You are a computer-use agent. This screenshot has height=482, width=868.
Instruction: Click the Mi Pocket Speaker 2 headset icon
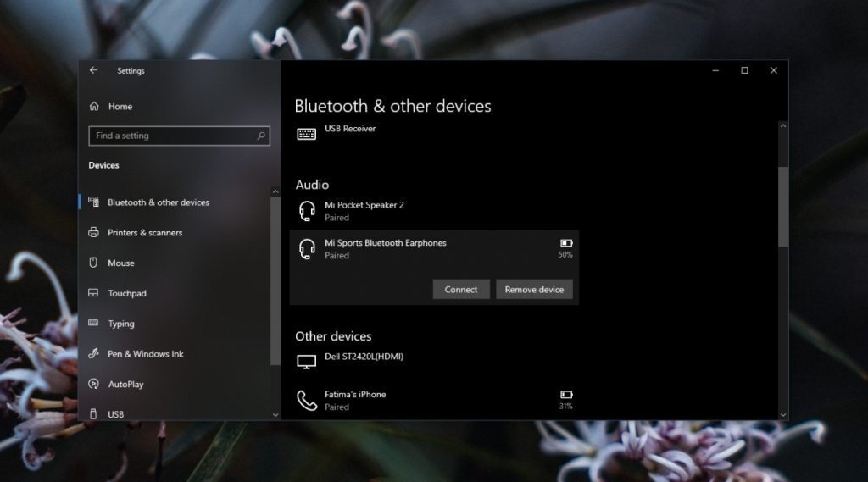point(307,211)
